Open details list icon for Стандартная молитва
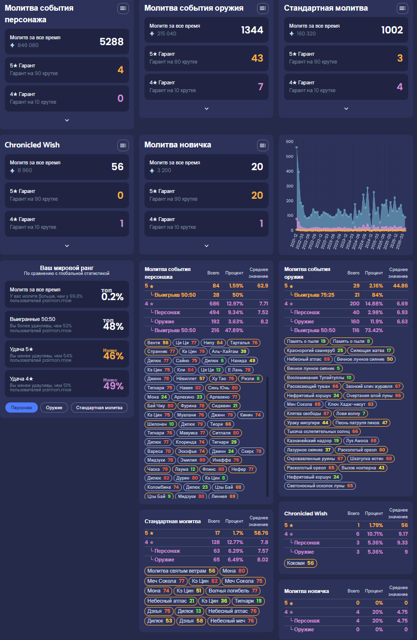This screenshot has height=640, width=417. click(x=402, y=8)
